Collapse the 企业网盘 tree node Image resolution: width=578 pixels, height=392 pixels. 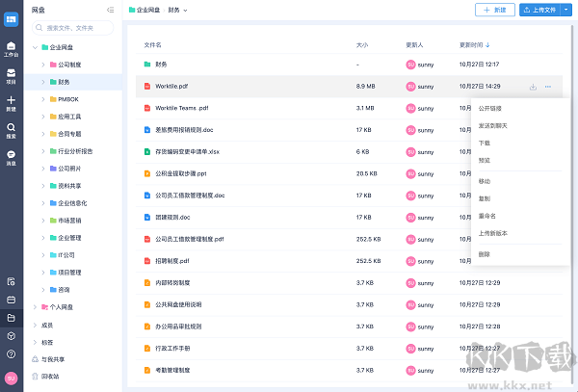point(34,46)
